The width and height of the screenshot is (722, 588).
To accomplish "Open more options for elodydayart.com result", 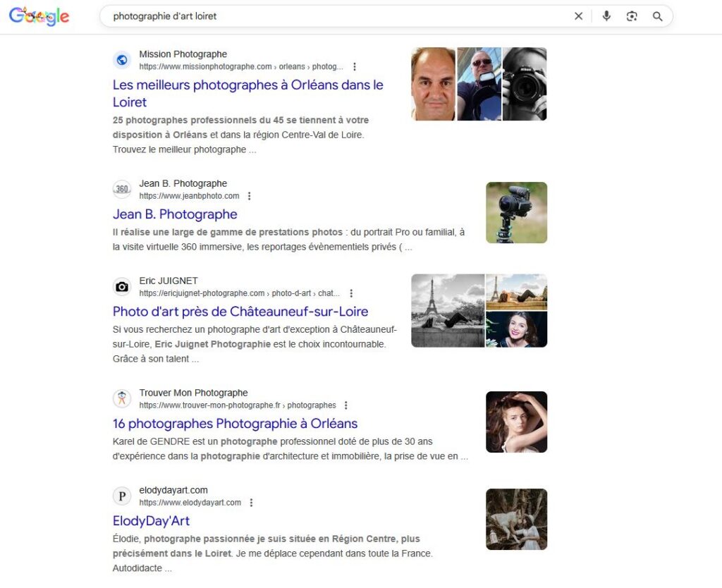I will pyautogui.click(x=252, y=503).
